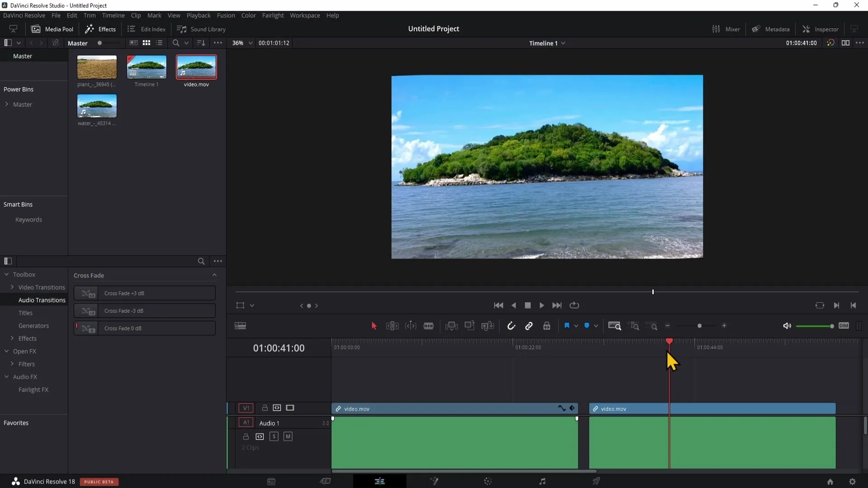This screenshot has height=488, width=868.
Task: Toggle Audio 1 track mute button
Action: click(x=288, y=436)
